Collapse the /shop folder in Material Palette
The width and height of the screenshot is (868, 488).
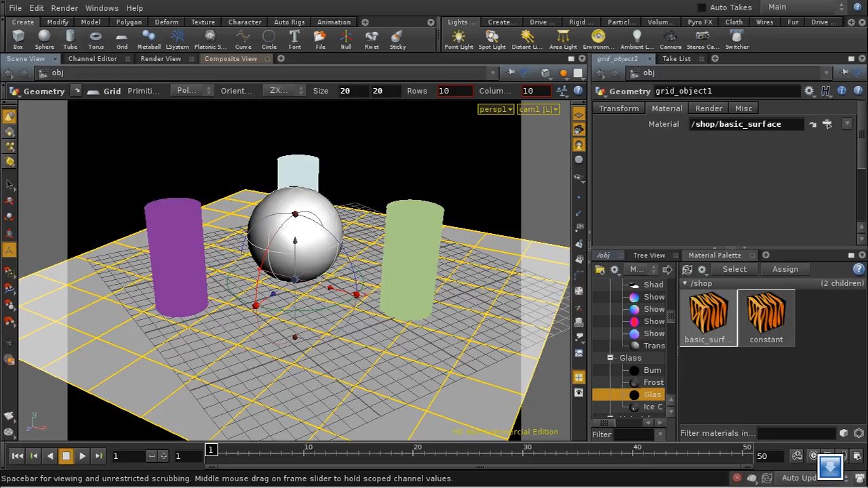(684, 283)
